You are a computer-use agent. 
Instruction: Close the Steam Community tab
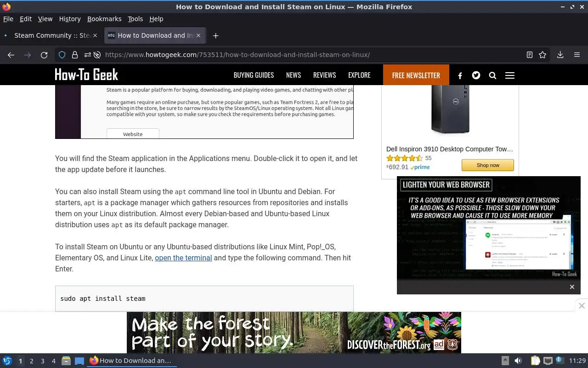tap(95, 35)
